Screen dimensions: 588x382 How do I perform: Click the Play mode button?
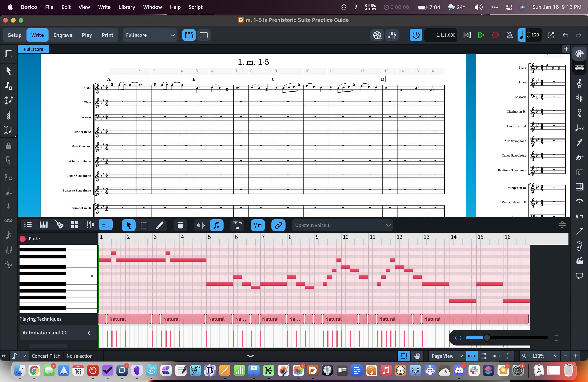point(87,35)
